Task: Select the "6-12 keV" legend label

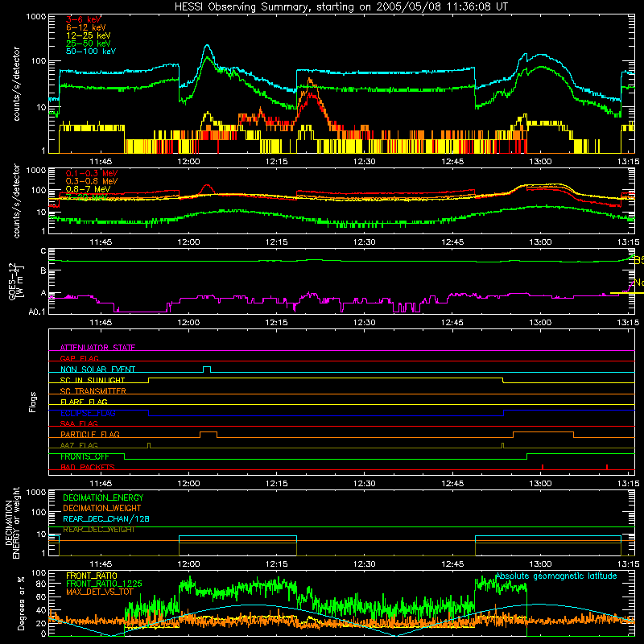Action: point(86,27)
